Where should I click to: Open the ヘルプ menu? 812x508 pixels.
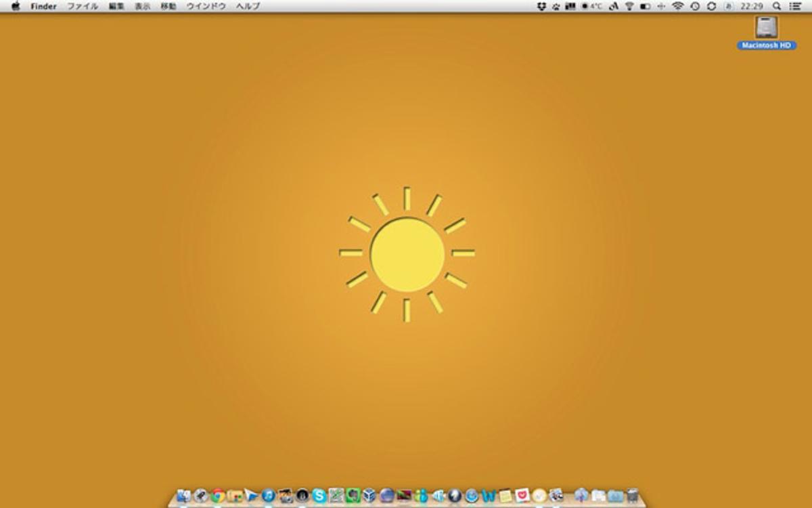click(x=248, y=6)
